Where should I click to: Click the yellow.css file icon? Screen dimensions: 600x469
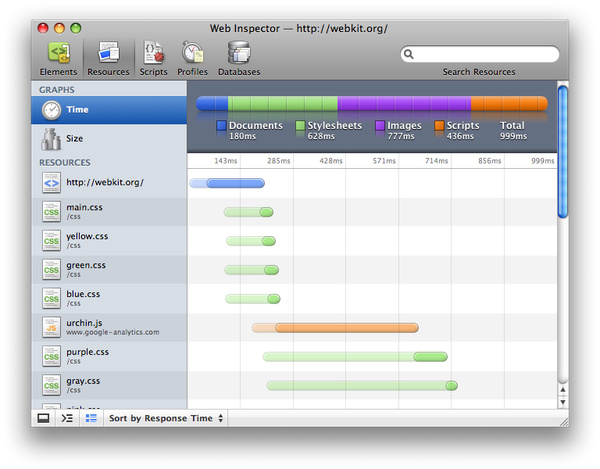51,241
